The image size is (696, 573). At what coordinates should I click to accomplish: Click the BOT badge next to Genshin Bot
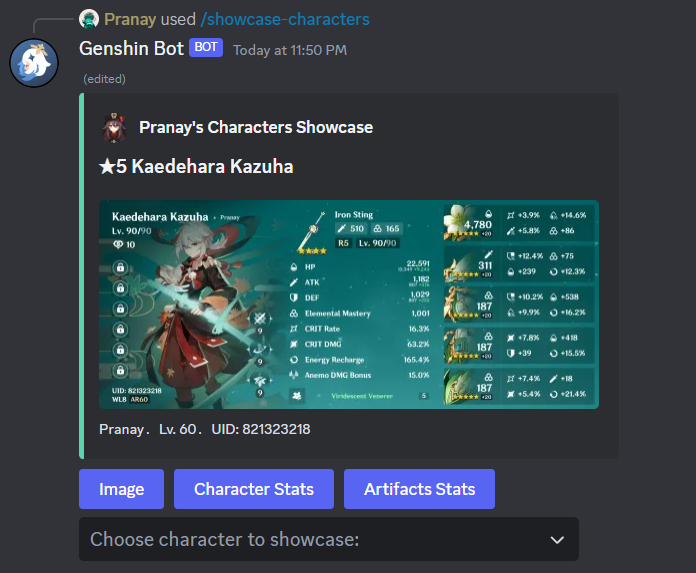(x=206, y=47)
